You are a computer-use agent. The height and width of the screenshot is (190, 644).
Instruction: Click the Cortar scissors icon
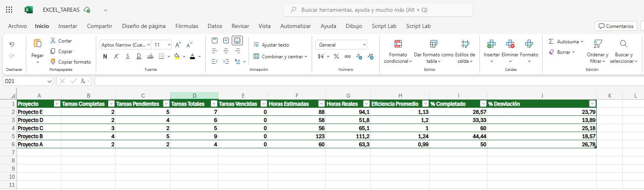pos(53,41)
